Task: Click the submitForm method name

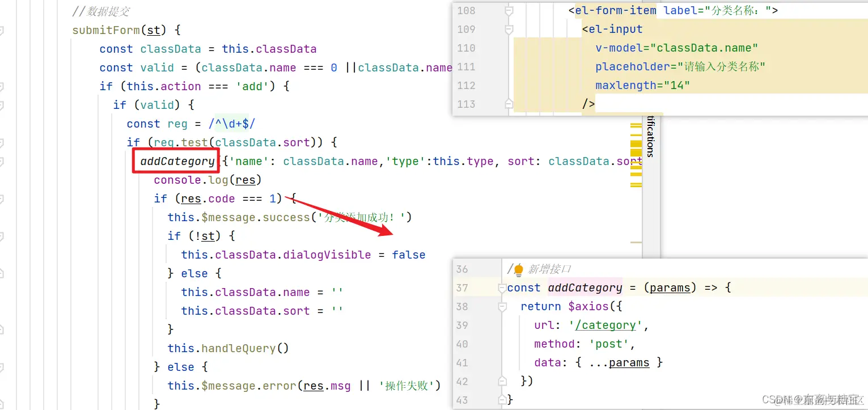Action: click(106, 30)
